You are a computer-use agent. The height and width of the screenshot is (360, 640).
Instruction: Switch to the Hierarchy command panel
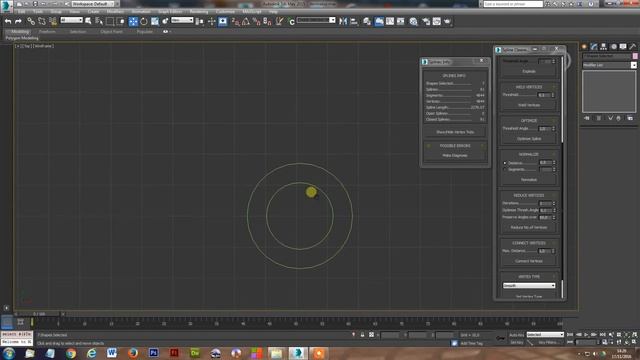click(x=603, y=47)
